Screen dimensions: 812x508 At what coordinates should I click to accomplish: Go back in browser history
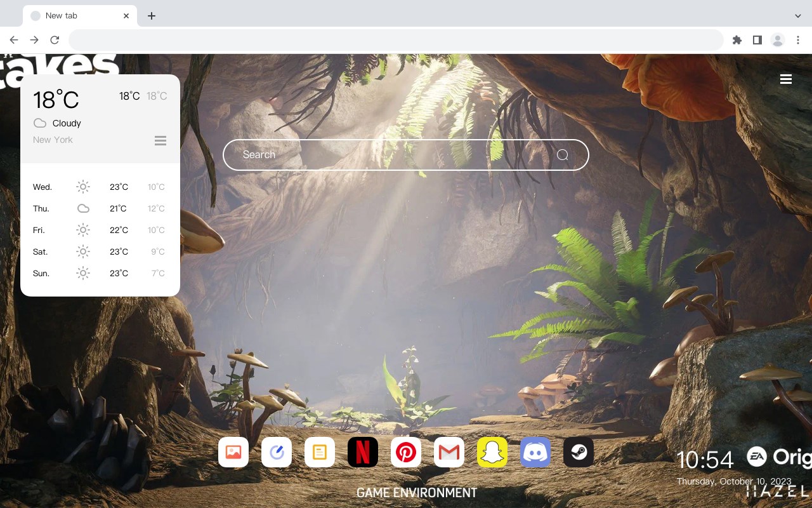14,40
